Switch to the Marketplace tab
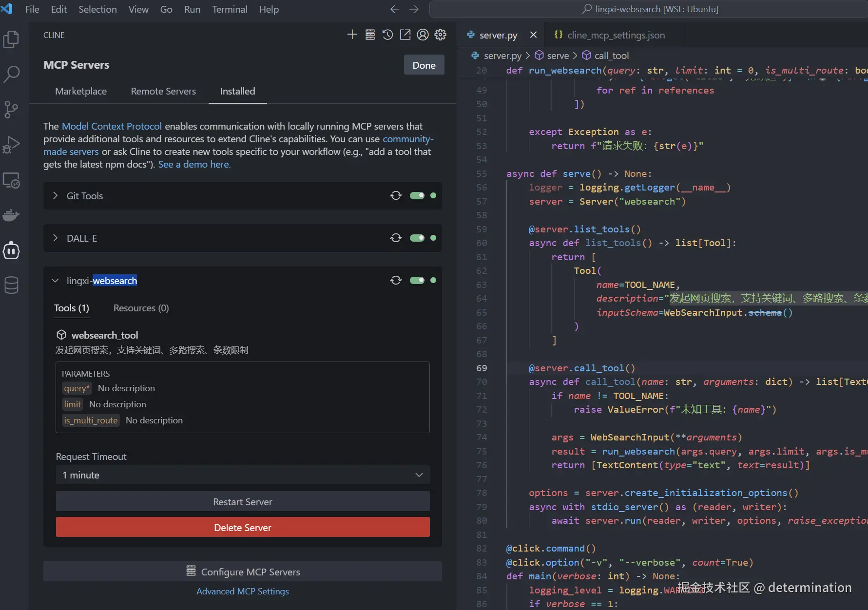The image size is (868, 610). (x=81, y=91)
